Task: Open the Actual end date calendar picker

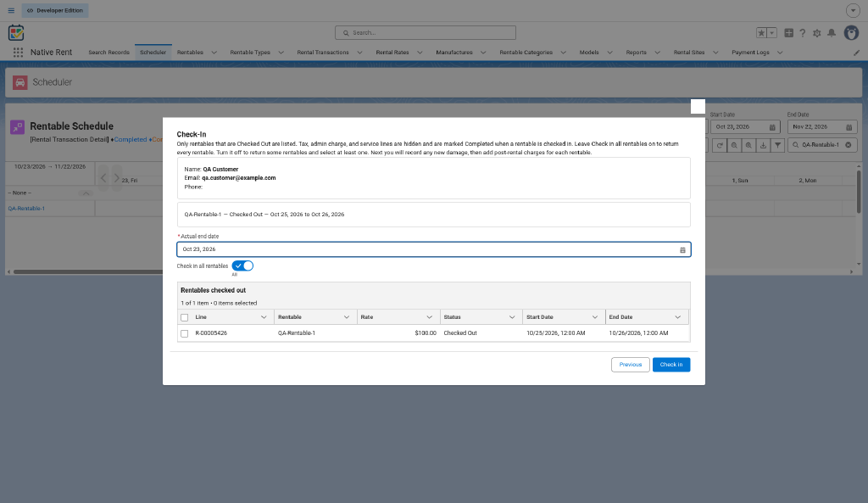Action: coord(682,250)
